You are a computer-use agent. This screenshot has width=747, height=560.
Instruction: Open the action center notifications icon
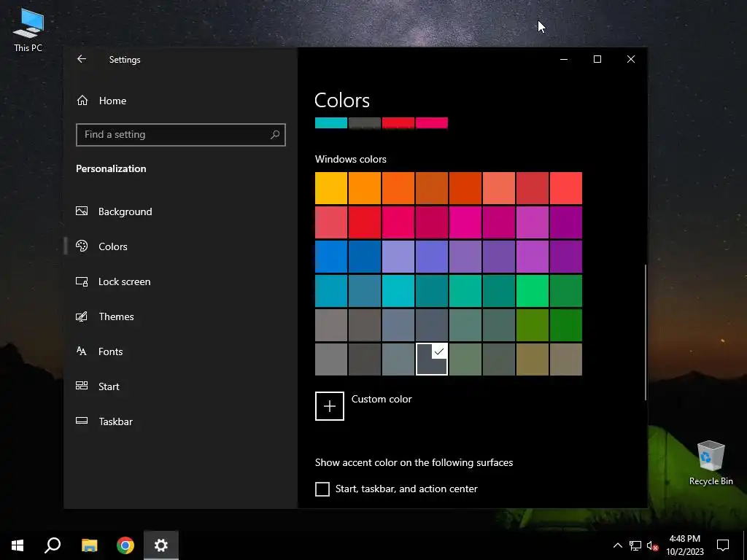point(723,545)
